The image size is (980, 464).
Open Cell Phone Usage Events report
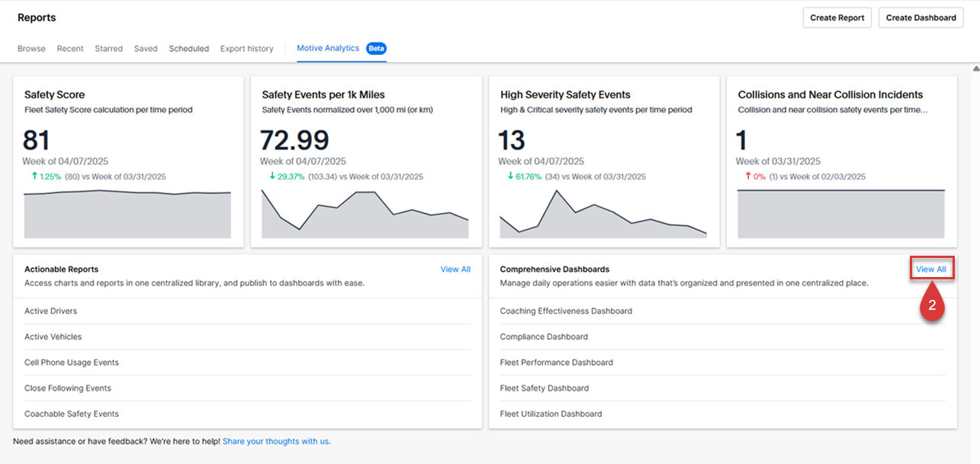tap(72, 362)
